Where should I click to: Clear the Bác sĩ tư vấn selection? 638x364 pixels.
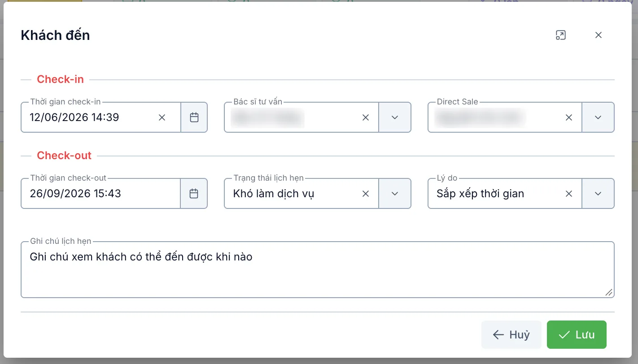[x=366, y=117]
